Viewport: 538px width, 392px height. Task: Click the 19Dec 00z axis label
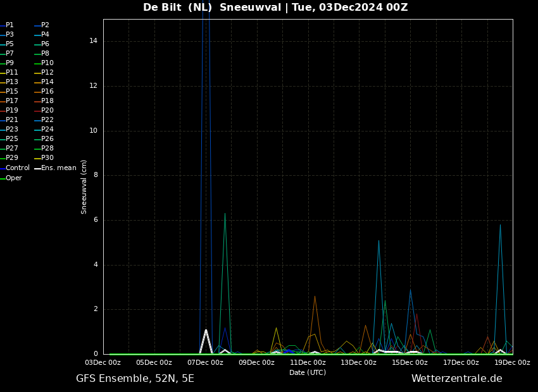click(512, 362)
